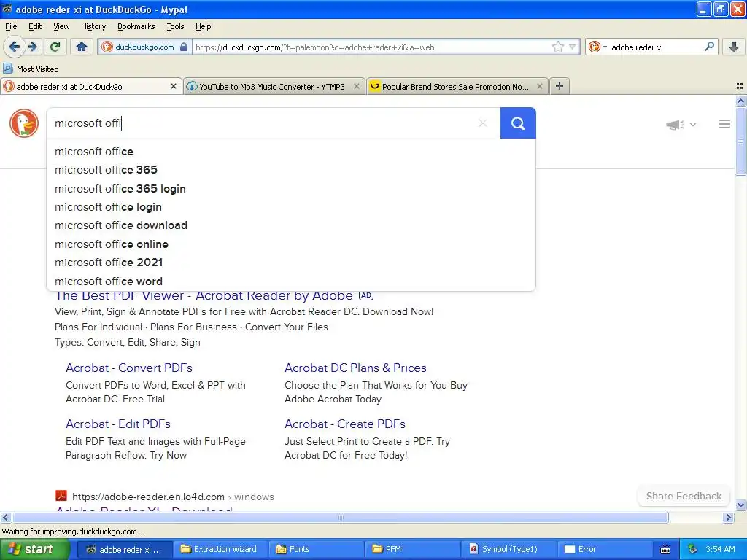The image size is (747, 560).
Task: Click the site identity padlock icon
Action: (184, 47)
